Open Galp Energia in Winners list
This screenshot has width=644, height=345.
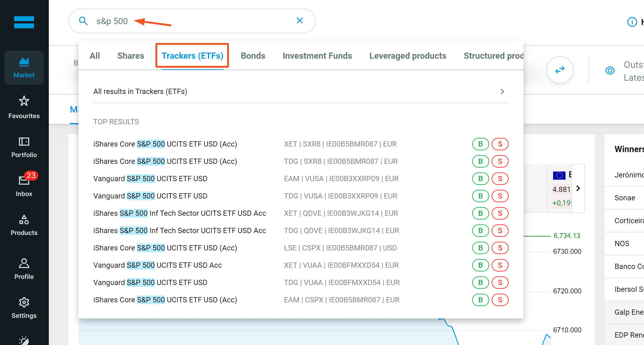(x=629, y=312)
